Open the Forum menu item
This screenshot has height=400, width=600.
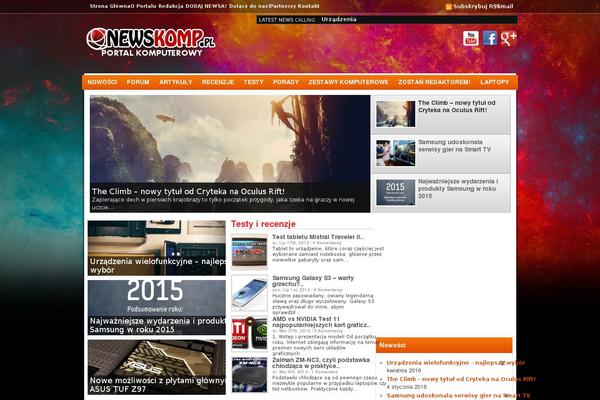tap(138, 82)
